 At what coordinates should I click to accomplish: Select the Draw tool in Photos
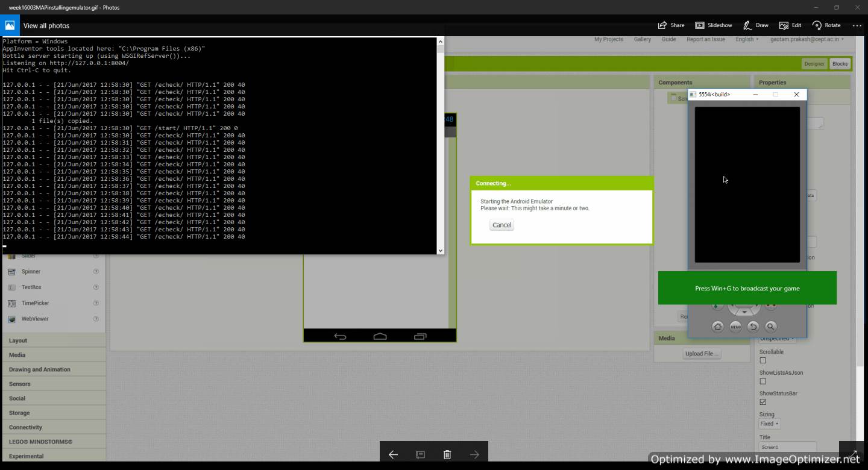tap(755, 25)
